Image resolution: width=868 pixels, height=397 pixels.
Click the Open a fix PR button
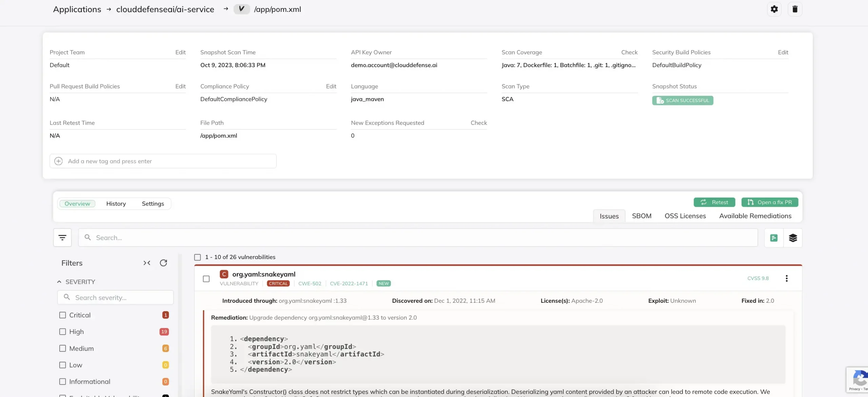tap(771, 202)
